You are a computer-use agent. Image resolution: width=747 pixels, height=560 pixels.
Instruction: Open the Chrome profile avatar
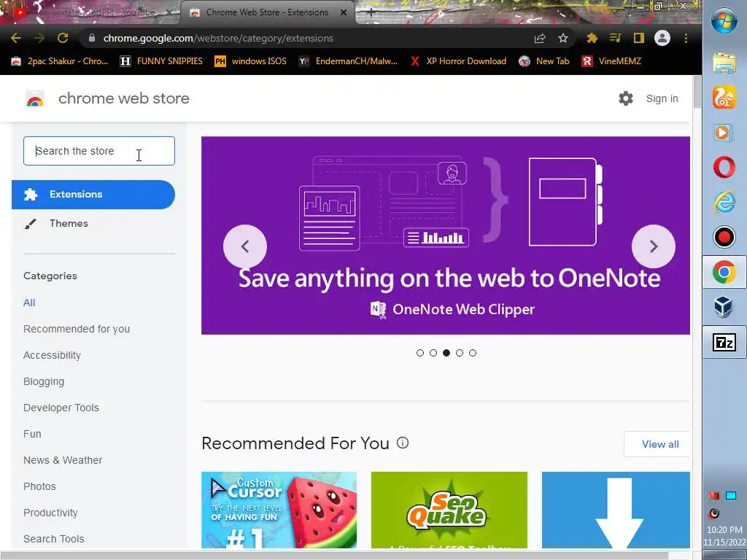[662, 38]
